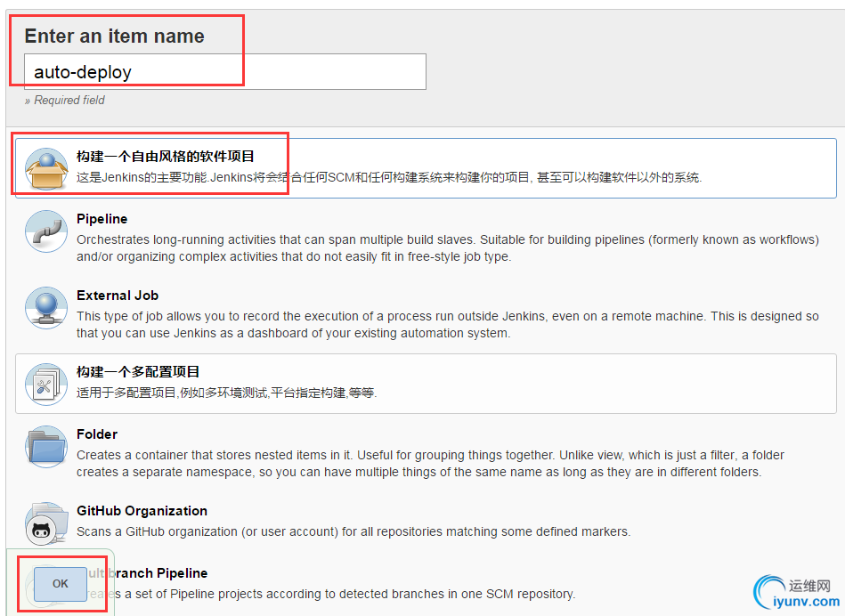
Task: Click the freestyle project description starting 这是Jenkins的主要功能
Action: (x=389, y=177)
